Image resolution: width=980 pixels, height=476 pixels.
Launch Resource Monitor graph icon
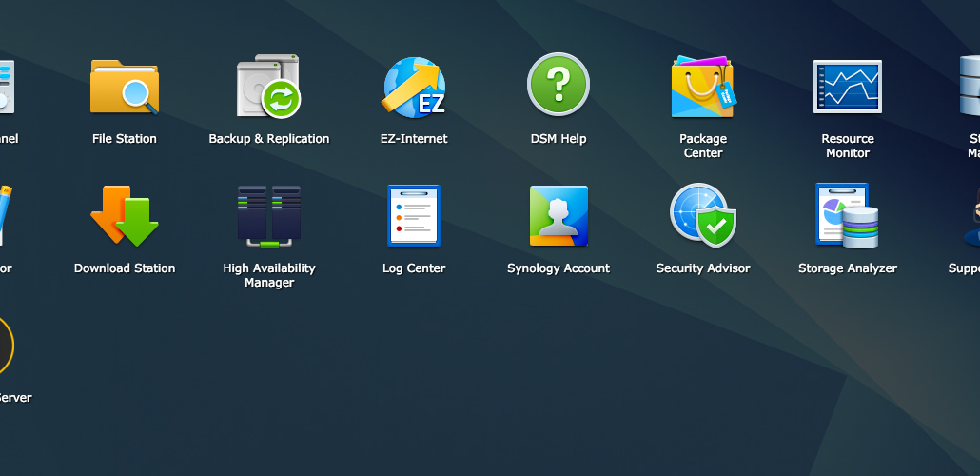coord(848,87)
